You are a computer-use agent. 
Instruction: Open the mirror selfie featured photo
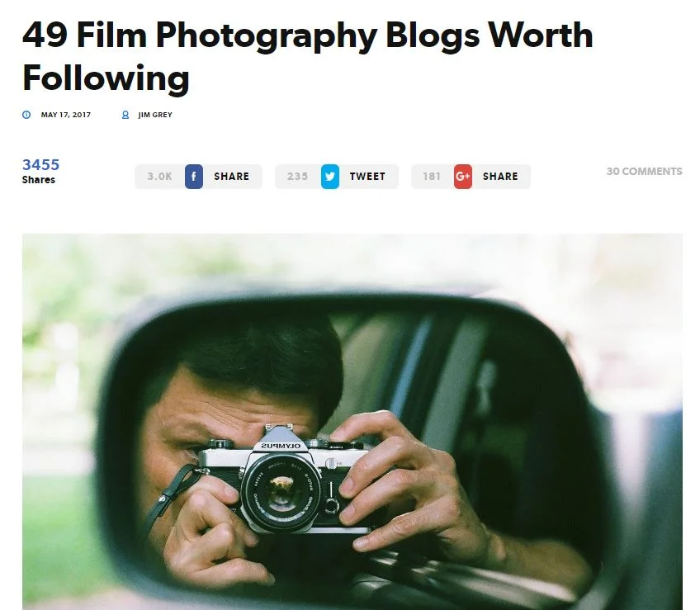pyautogui.click(x=352, y=422)
